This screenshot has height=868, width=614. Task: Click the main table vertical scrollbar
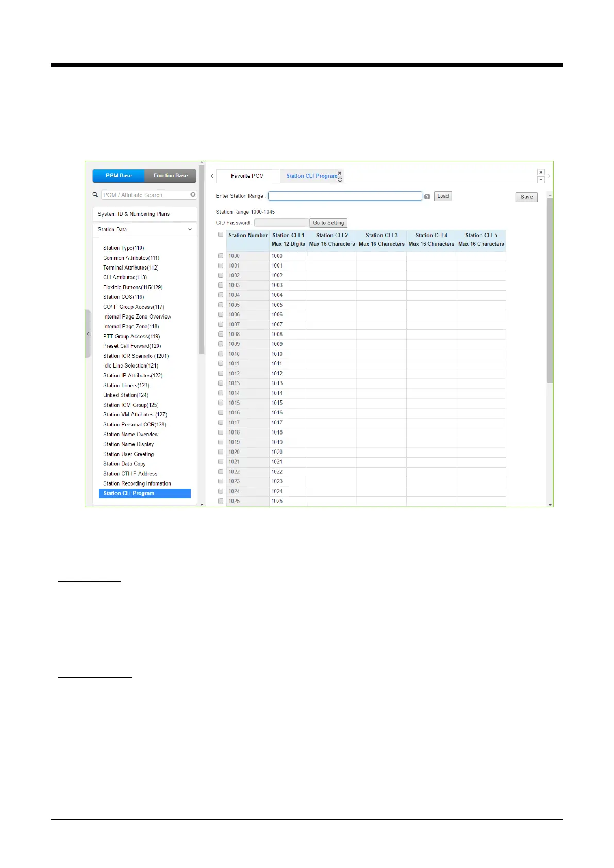550,290
